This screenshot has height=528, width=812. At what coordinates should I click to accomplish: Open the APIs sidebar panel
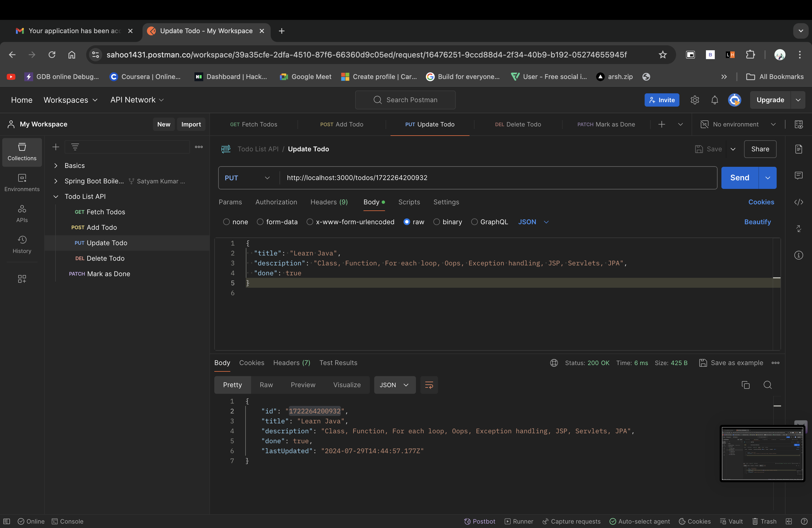(22, 213)
